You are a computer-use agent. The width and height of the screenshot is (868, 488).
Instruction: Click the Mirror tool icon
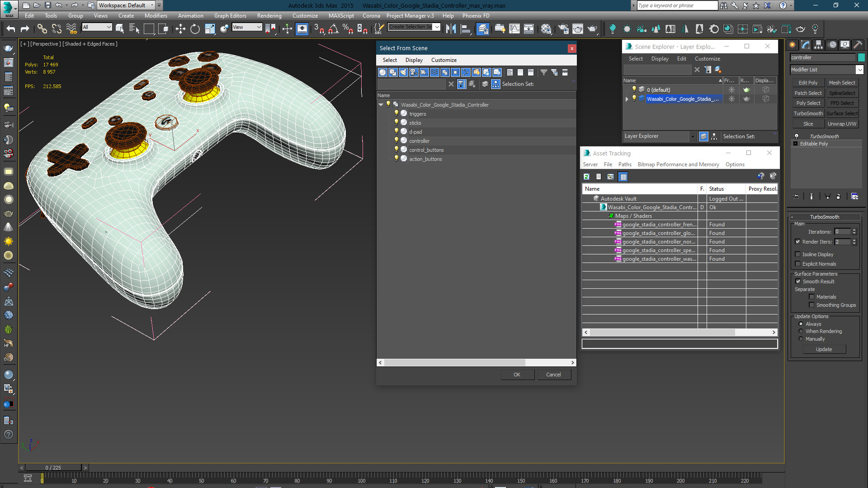point(451,29)
